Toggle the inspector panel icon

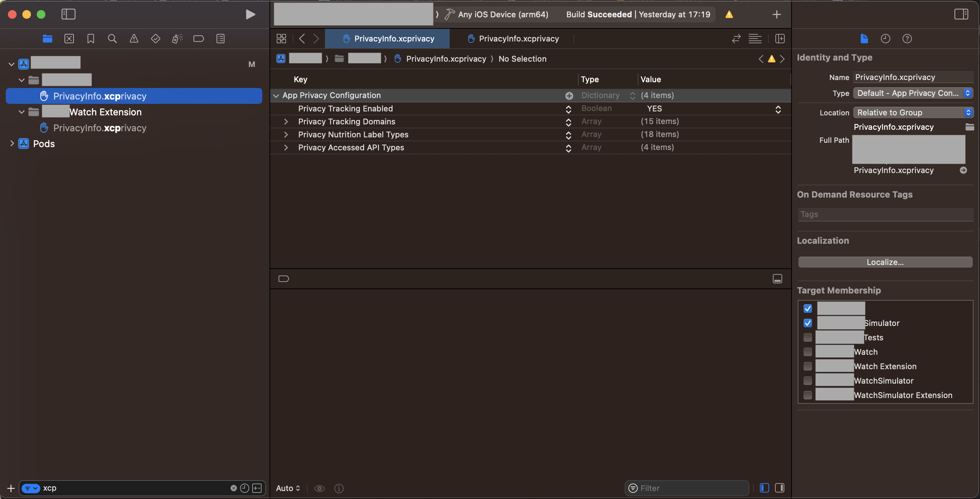(961, 14)
